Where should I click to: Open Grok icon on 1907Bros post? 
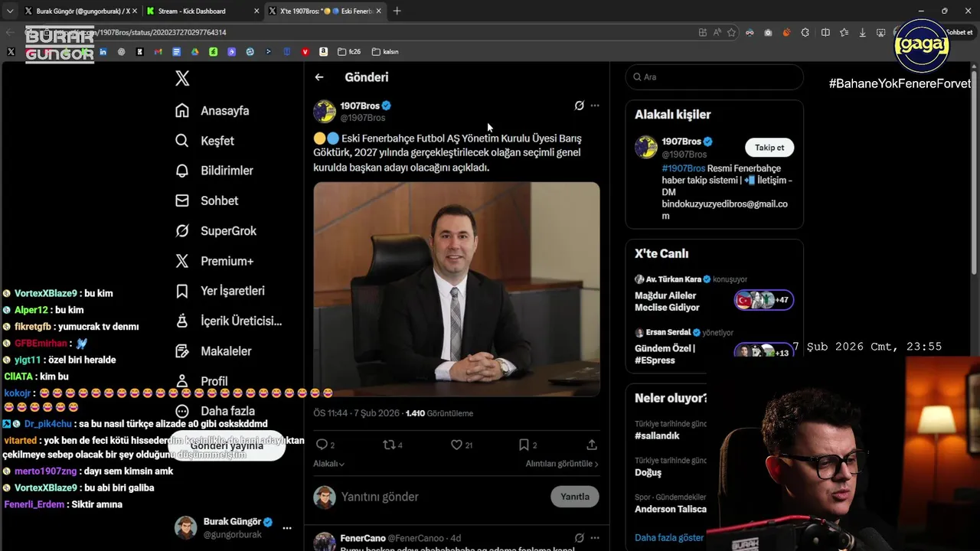point(580,106)
